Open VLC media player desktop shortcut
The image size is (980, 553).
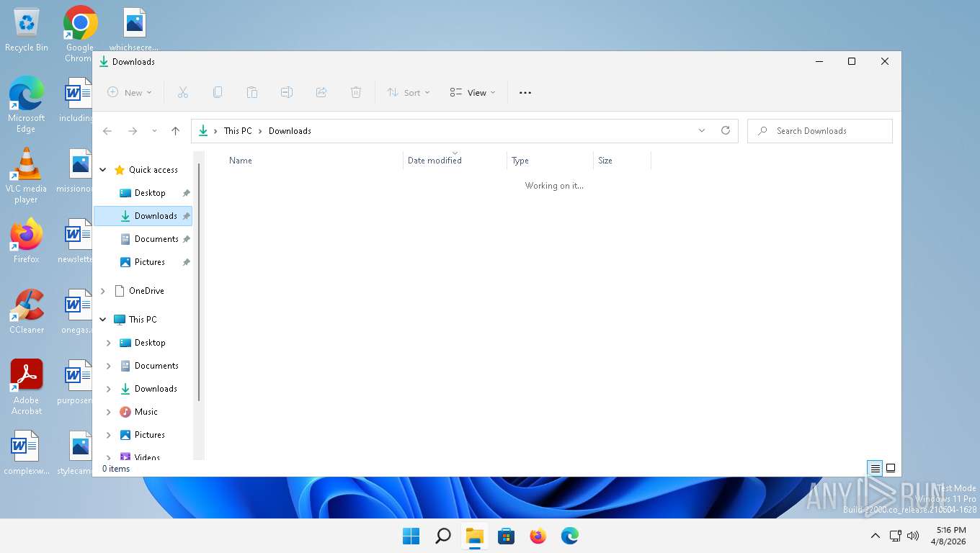click(x=26, y=176)
